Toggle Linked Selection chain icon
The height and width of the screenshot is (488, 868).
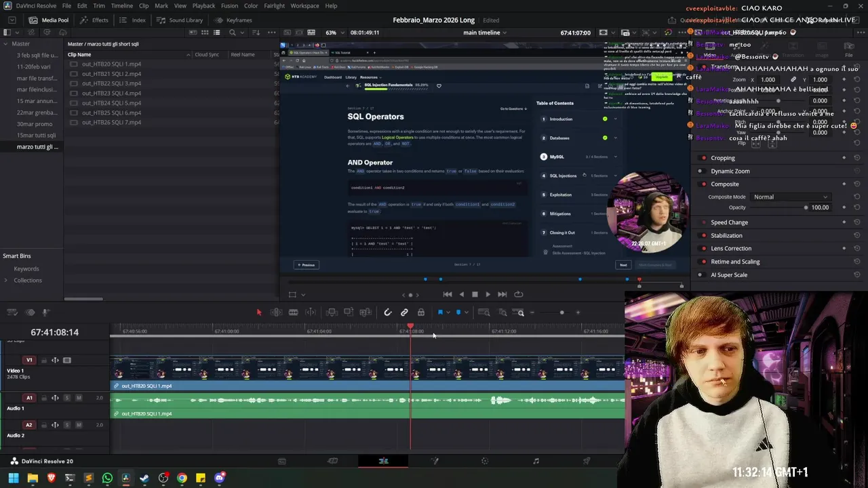tap(404, 312)
